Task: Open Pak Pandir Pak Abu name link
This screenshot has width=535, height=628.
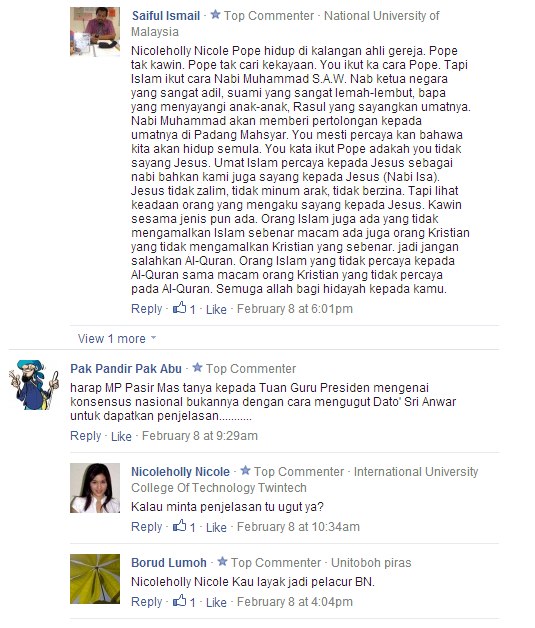Action: pyautogui.click(x=126, y=368)
